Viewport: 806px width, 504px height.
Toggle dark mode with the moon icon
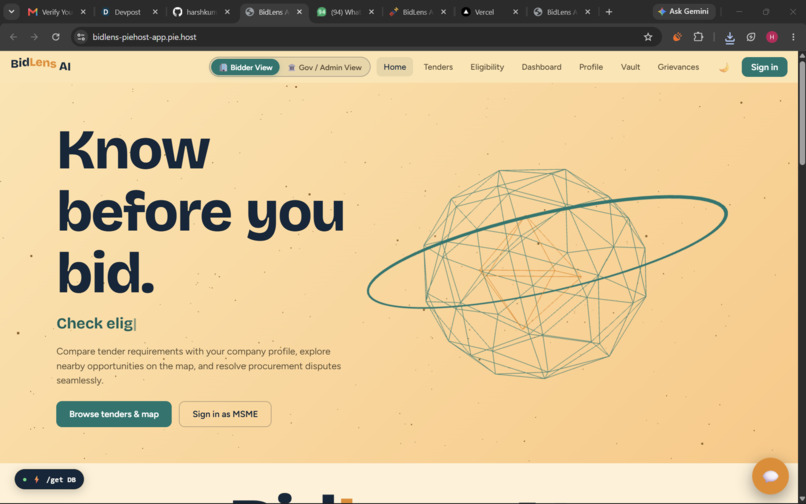[x=723, y=67]
